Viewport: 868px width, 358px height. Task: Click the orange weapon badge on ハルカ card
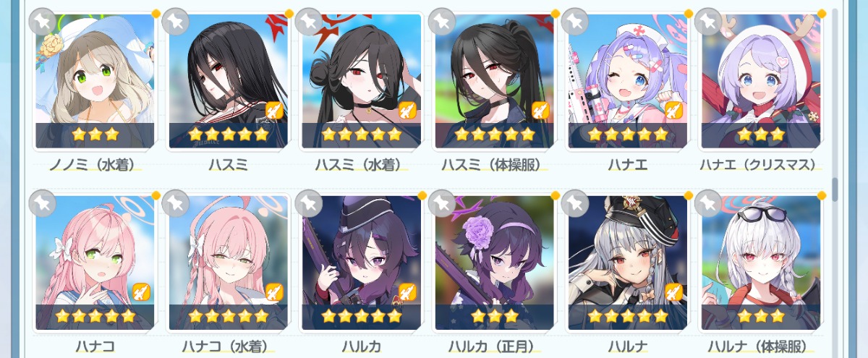(407, 292)
